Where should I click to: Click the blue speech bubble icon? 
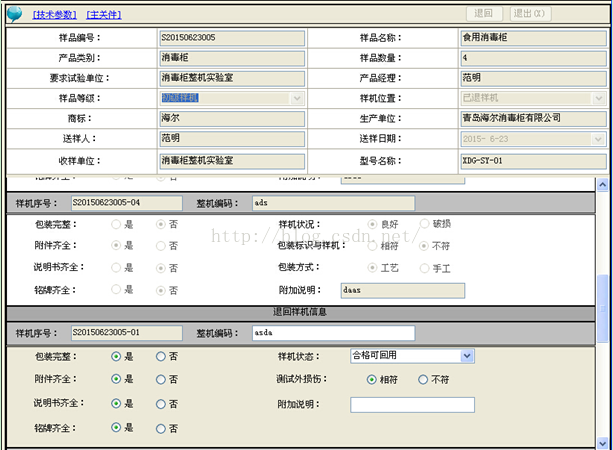coord(14,14)
